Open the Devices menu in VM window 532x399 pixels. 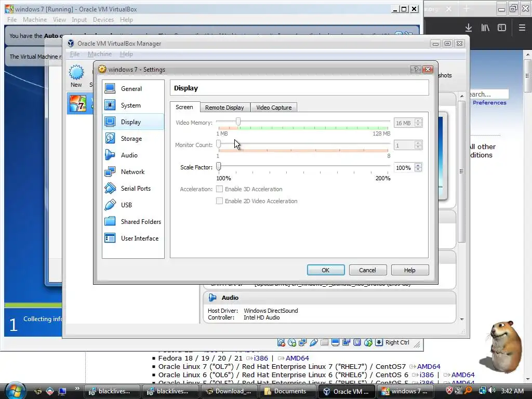(103, 20)
